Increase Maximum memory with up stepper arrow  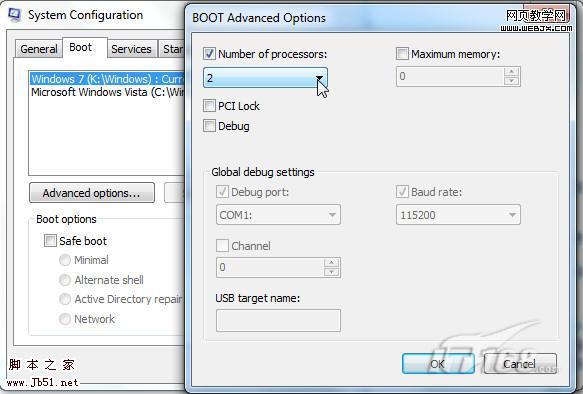click(x=512, y=72)
